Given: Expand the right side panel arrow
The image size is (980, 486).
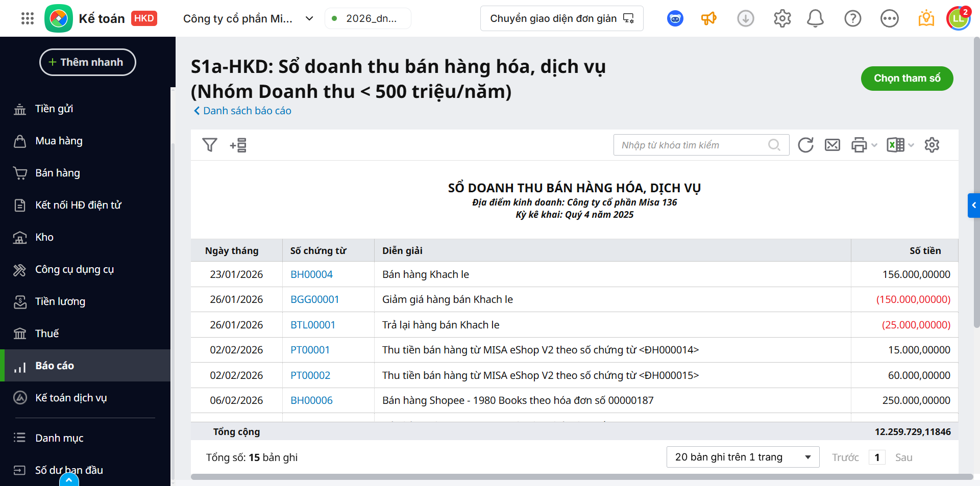Looking at the screenshot, I should (x=974, y=206).
